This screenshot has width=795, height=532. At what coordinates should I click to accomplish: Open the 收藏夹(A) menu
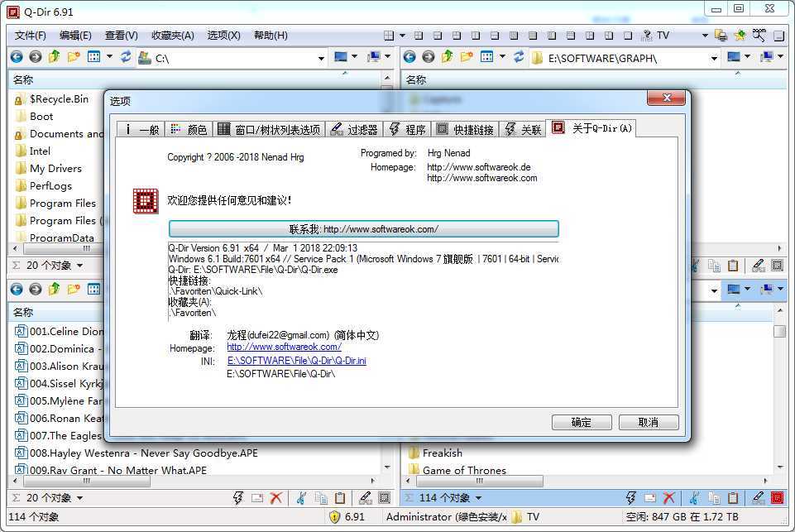pos(172,36)
